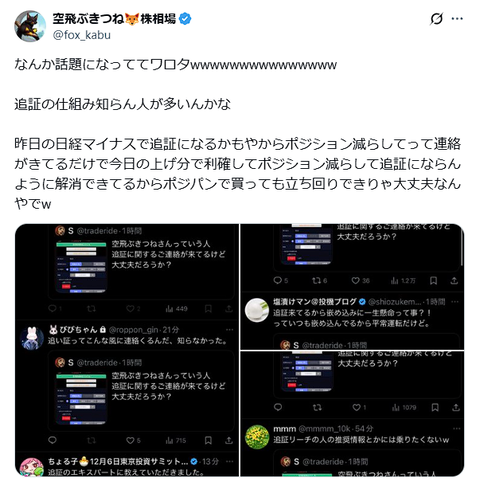
Task: Click the 塩漬けマン@投機ブログ account name
Action: coord(315,302)
